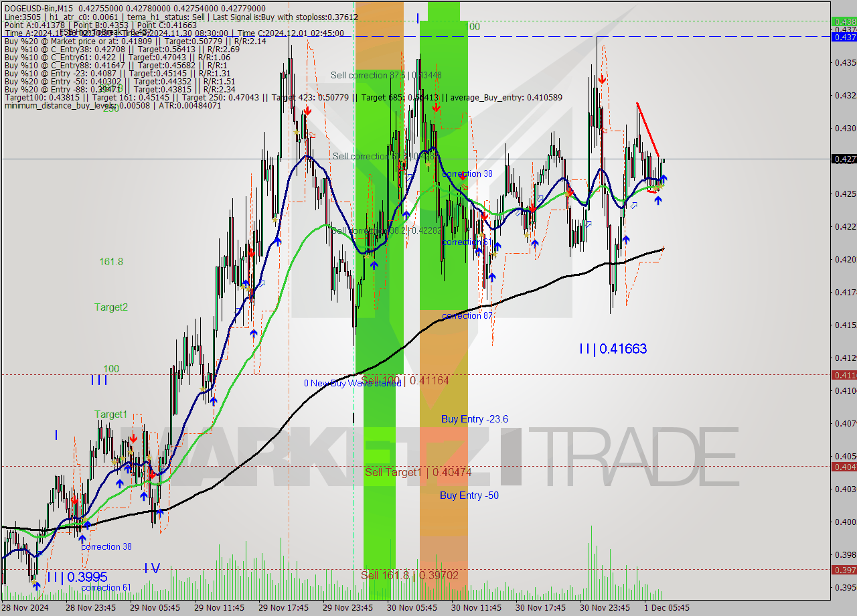Select the blue 'I I I' wave label

click(x=99, y=380)
